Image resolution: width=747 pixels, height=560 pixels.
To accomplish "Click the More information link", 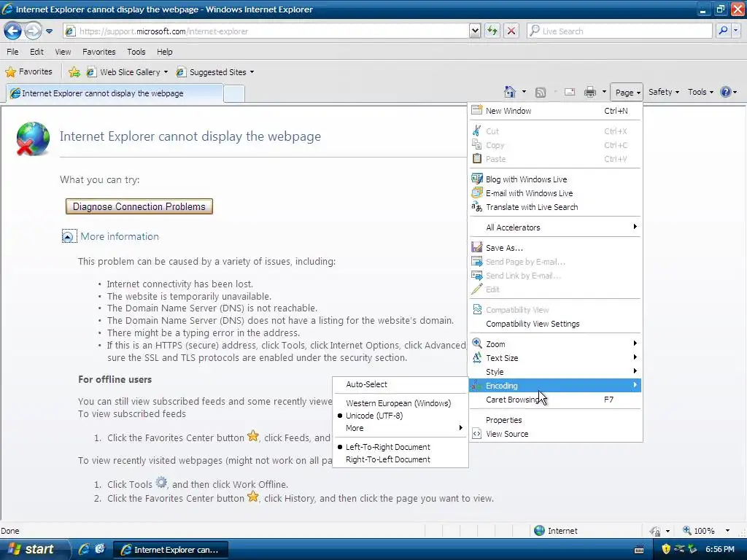I will [120, 237].
